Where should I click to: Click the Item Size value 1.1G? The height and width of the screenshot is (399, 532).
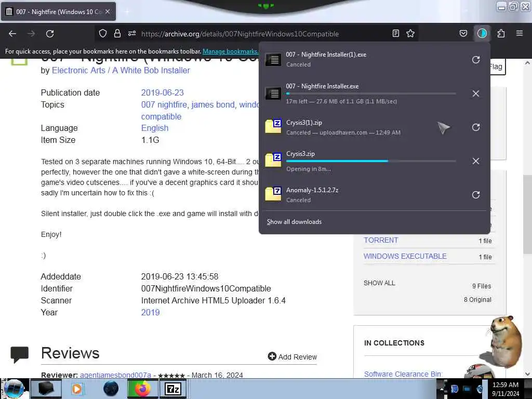[150, 140]
